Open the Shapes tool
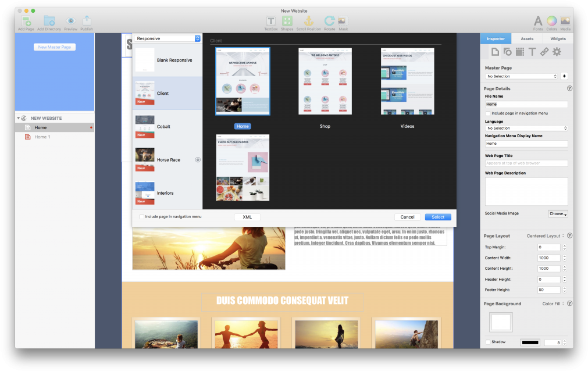 [x=286, y=22]
